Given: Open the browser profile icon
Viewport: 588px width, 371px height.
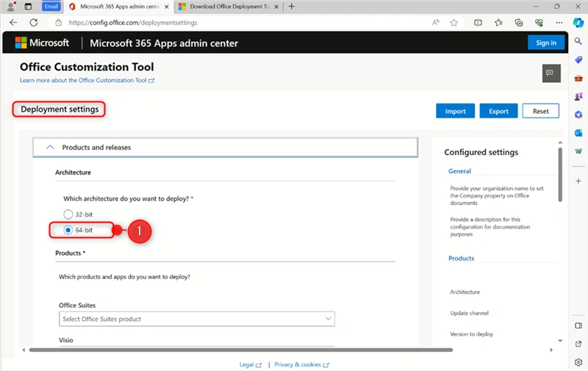Looking at the screenshot, I should tap(11, 7).
